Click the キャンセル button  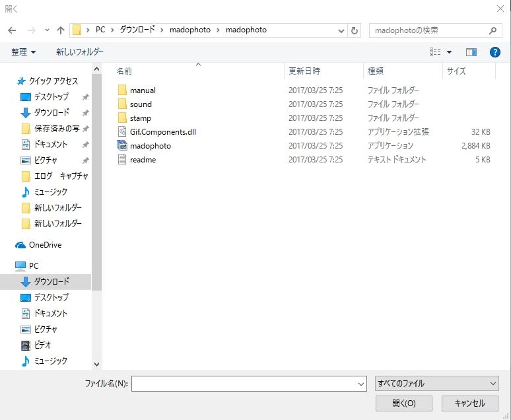[x=469, y=403]
